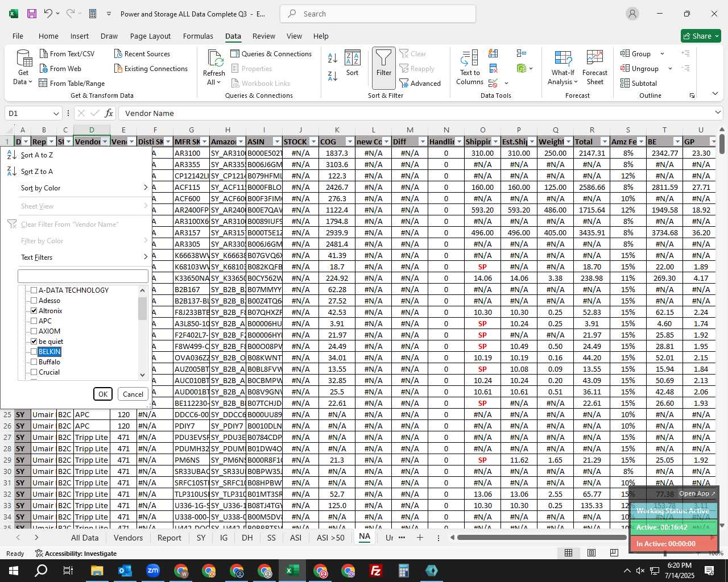728x582 pixels.
Task: Click in the filter search box
Action: pyautogui.click(x=83, y=276)
